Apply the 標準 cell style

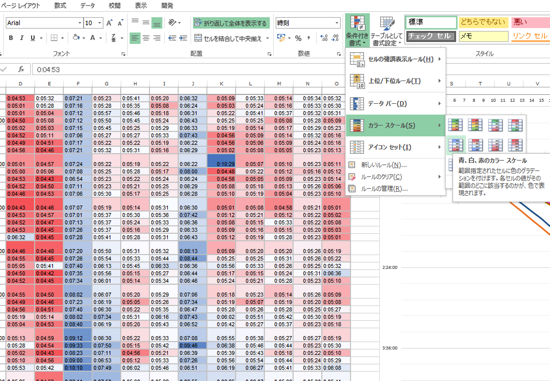coord(431,22)
